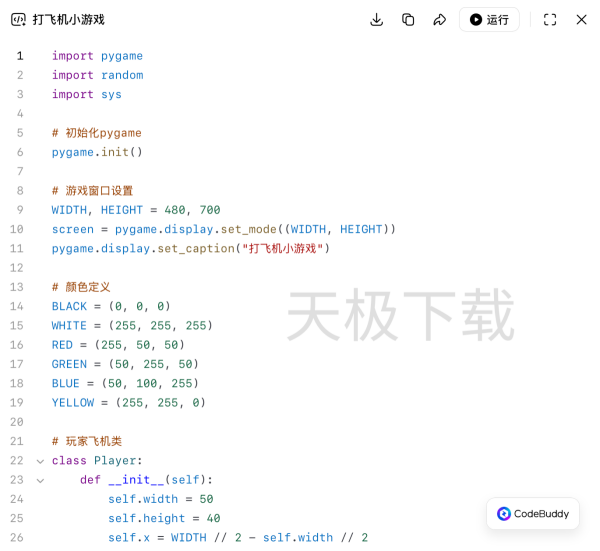Click the YELLOW color definition line

128,403
